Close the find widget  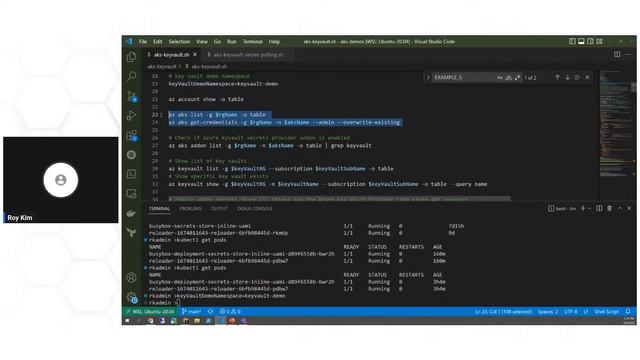pos(587,77)
